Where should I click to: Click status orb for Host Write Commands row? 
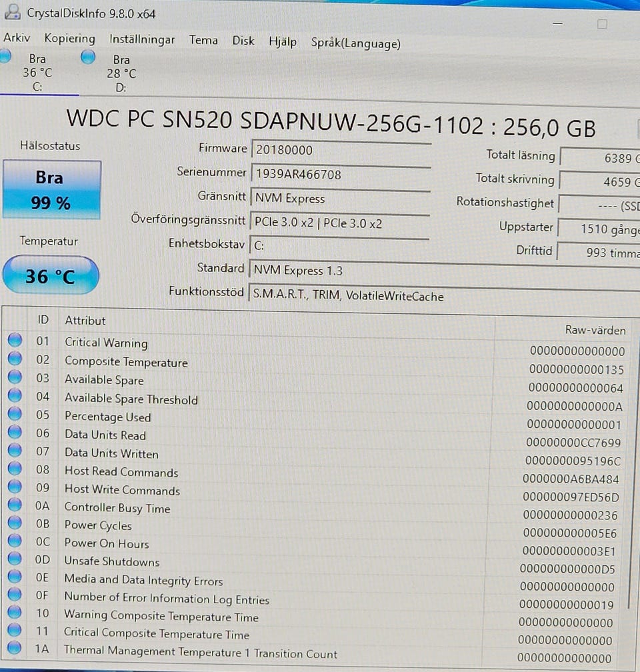click(x=15, y=487)
